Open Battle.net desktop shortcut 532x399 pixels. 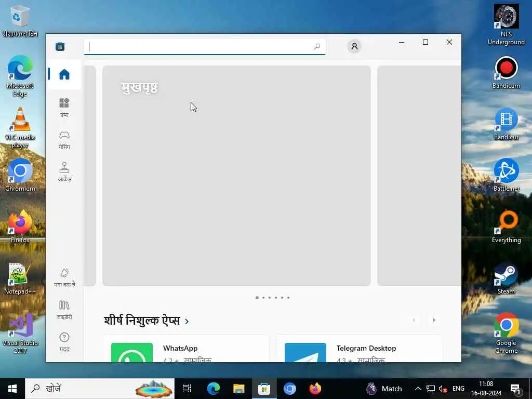(506, 175)
